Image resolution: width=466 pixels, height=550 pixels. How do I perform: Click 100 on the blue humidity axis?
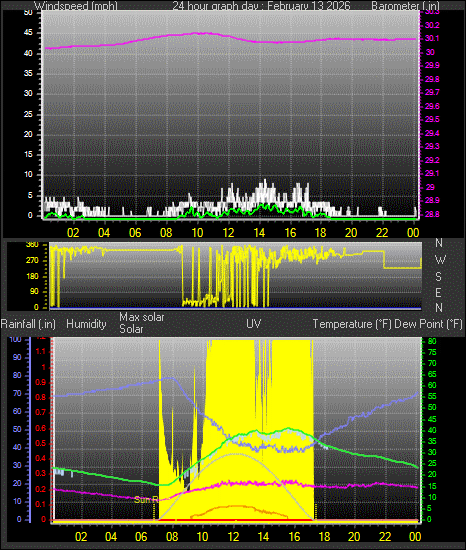pyautogui.click(x=15, y=339)
